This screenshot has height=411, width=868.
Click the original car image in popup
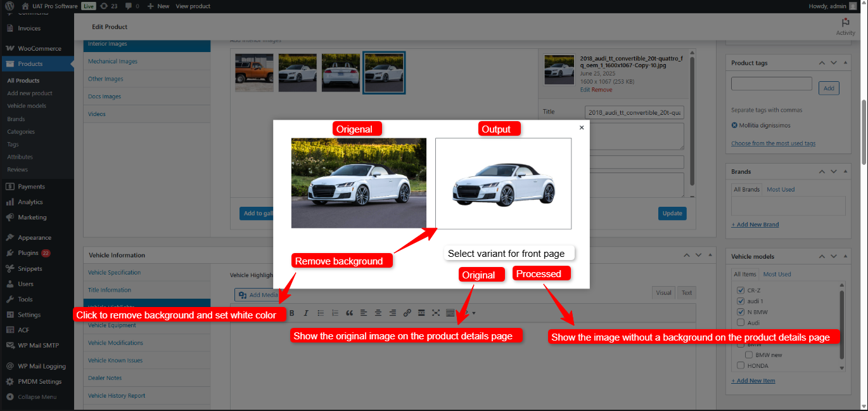coord(359,183)
